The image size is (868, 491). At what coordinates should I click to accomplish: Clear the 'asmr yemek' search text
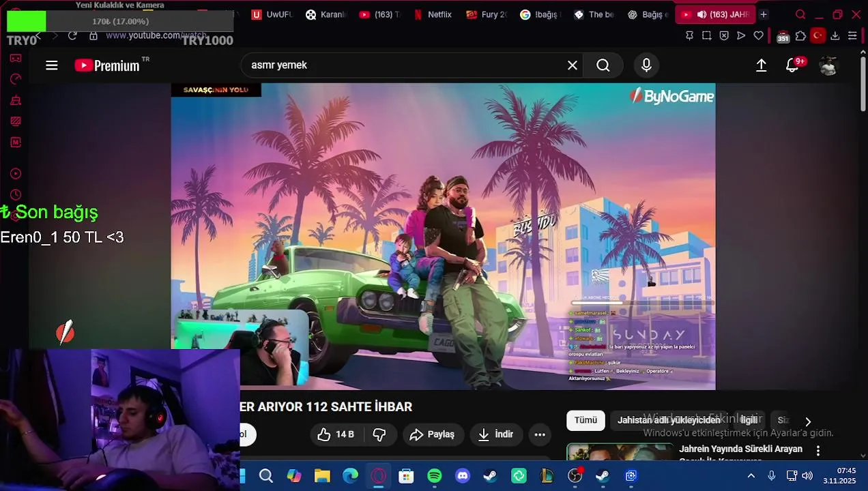(573, 65)
